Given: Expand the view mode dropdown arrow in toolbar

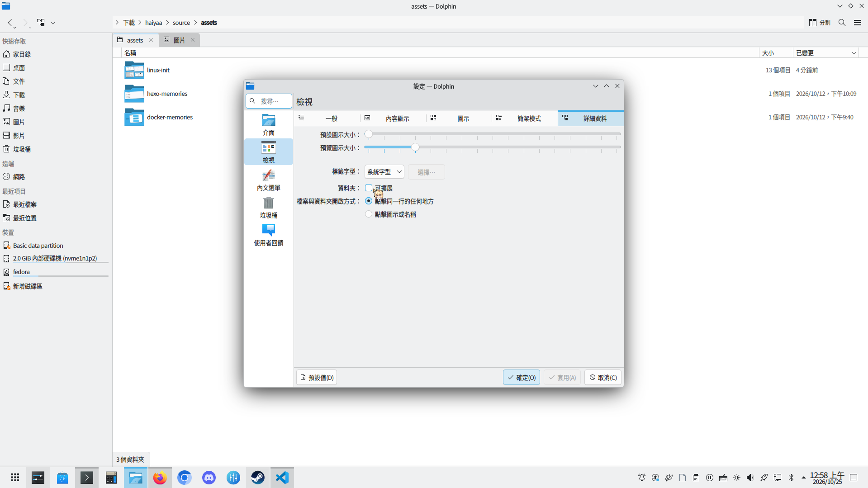Looking at the screenshot, I should point(53,23).
